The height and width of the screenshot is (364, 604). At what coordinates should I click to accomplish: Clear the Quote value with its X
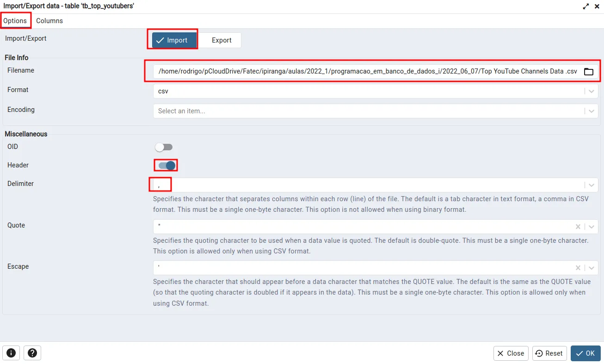tap(578, 227)
